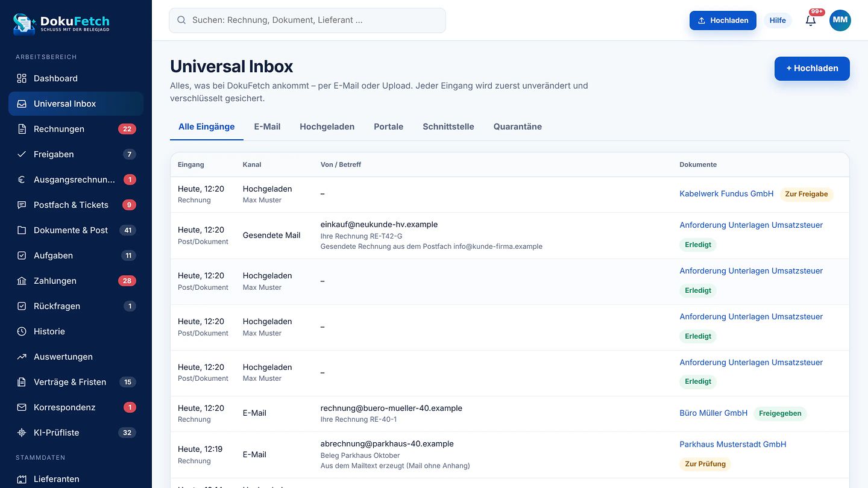Viewport: 868px width, 488px height.
Task: Open the Dashboard grid icon in sidebar
Action: [x=22, y=78]
